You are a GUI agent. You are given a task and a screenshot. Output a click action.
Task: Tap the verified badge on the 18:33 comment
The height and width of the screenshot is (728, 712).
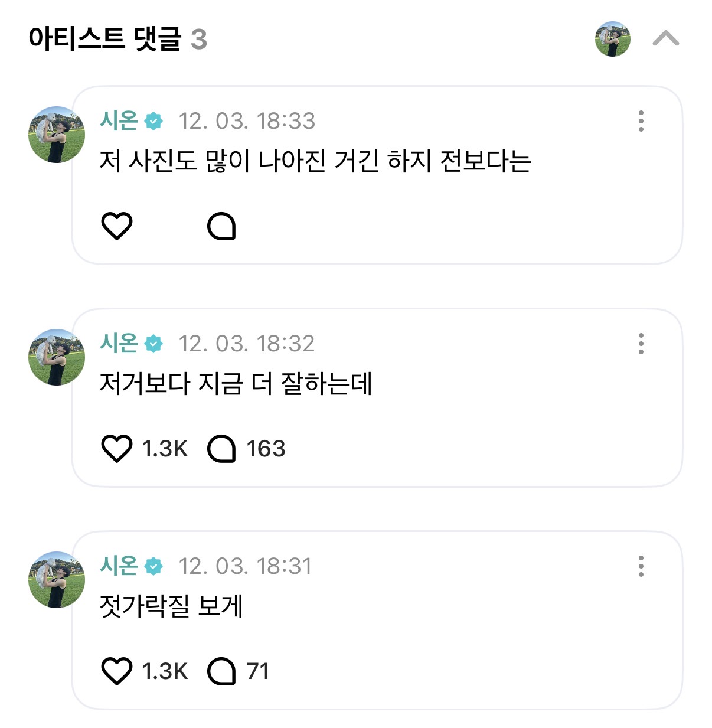pyautogui.click(x=154, y=121)
